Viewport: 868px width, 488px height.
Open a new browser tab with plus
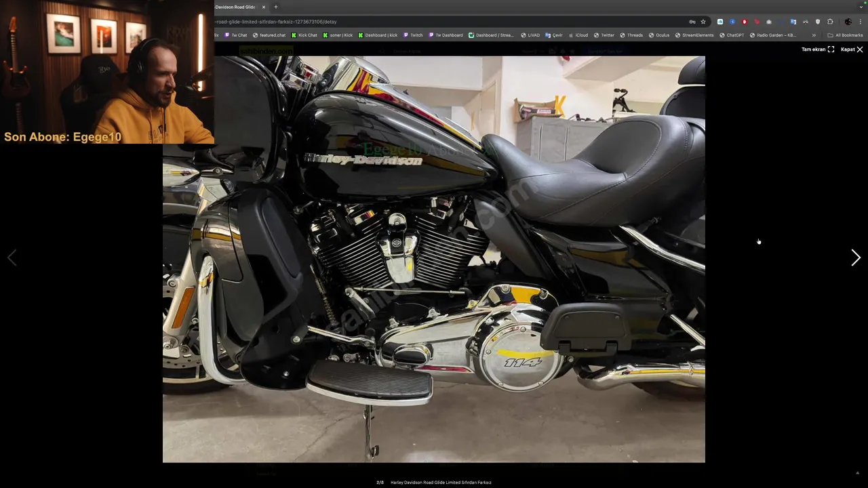coord(275,7)
